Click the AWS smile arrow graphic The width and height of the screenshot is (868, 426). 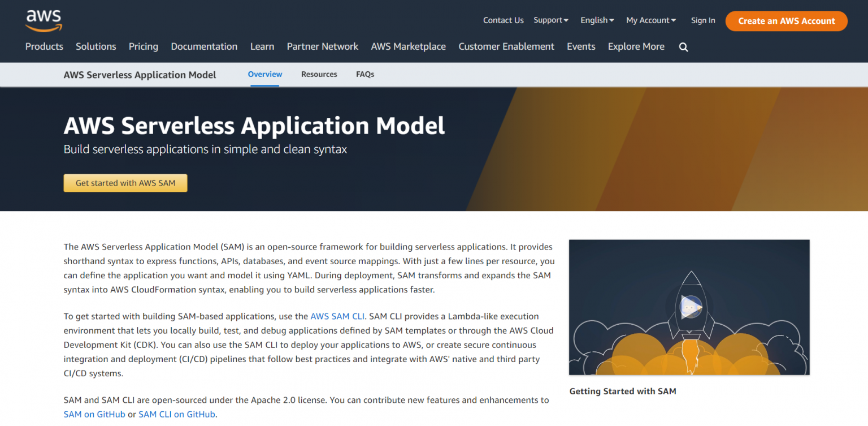pyautogui.click(x=44, y=27)
